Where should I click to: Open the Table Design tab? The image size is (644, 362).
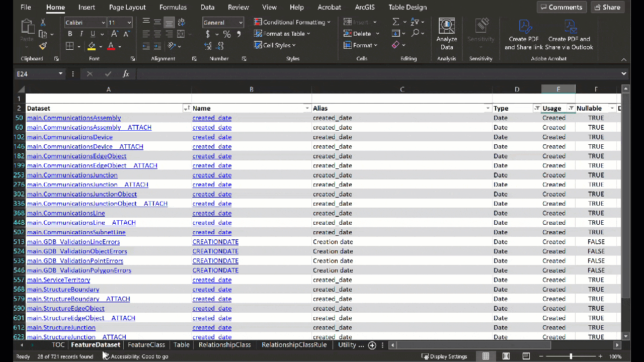pos(408,7)
